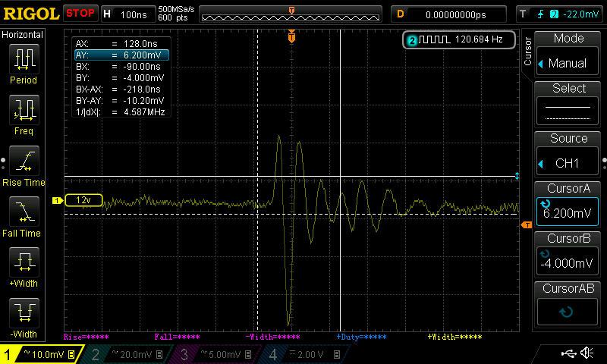Select the -Width measurement icon
This screenshot has width=607, height=364.
[x=24, y=313]
